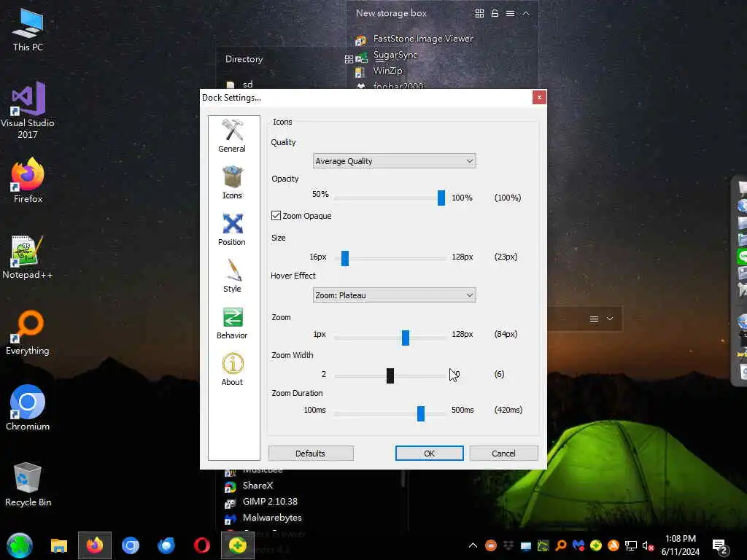Toggle the lock icon in New storage box
The image size is (747, 560).
tap(495, 13)
